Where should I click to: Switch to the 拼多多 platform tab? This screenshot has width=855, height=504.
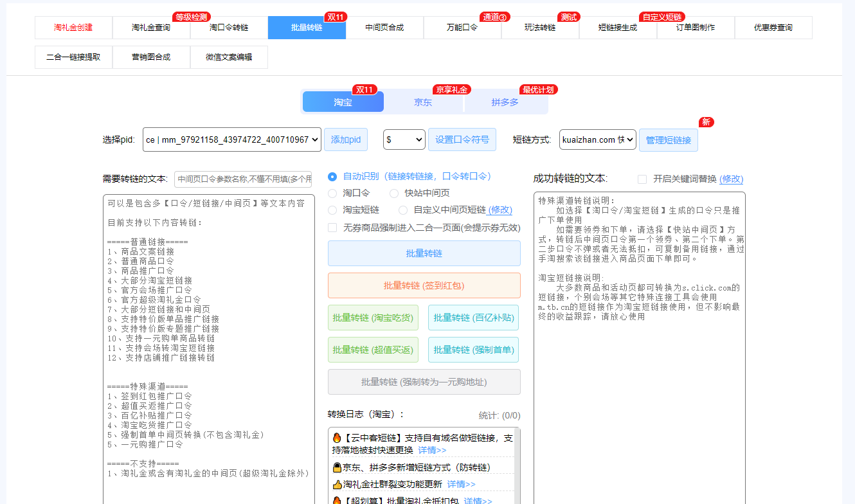505,102
